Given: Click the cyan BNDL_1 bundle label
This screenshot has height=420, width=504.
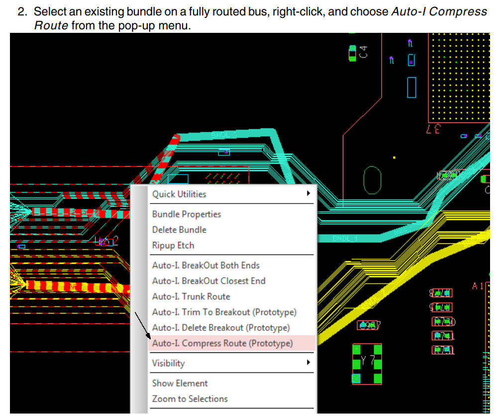Looking at the screenshot, I should point(345,239).
